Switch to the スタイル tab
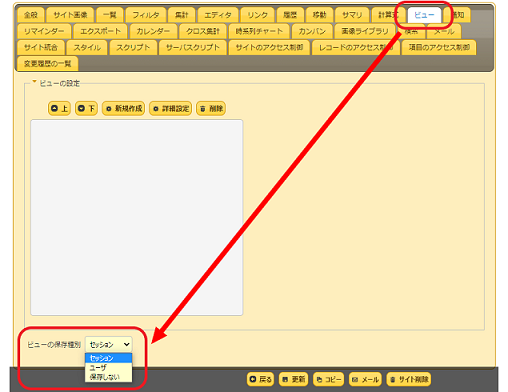 (87, 47)
